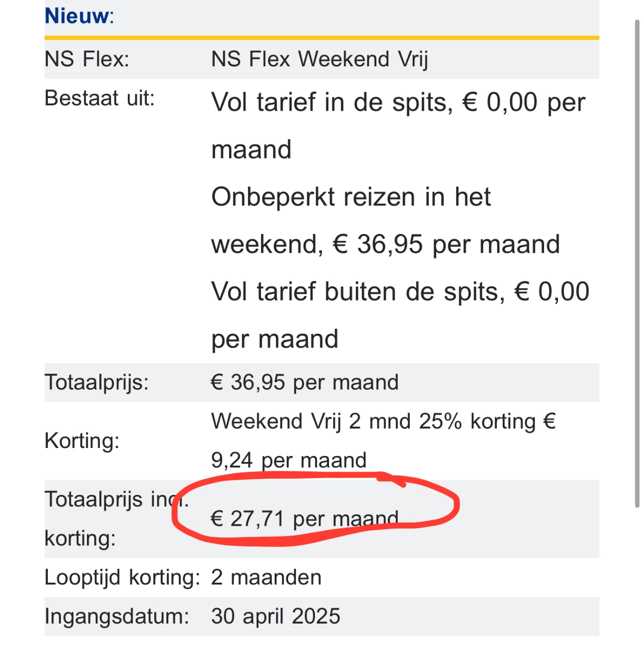Screen dimensions: 644x655
Task: Click the "9,24 per maand" discount amount
Action: click(289, 460)
